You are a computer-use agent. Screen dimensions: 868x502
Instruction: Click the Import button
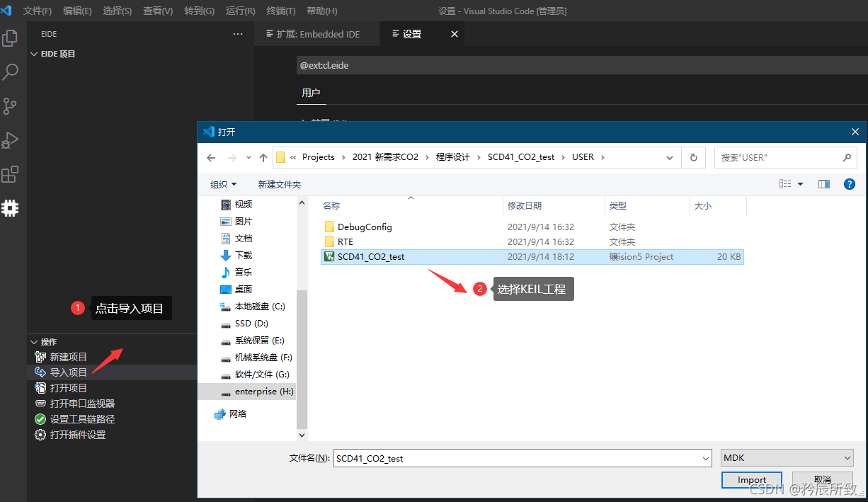point(752,480)
